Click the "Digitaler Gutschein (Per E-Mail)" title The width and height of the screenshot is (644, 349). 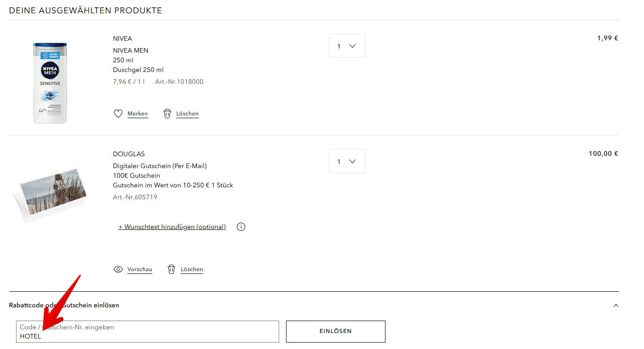tap(160, 166)
